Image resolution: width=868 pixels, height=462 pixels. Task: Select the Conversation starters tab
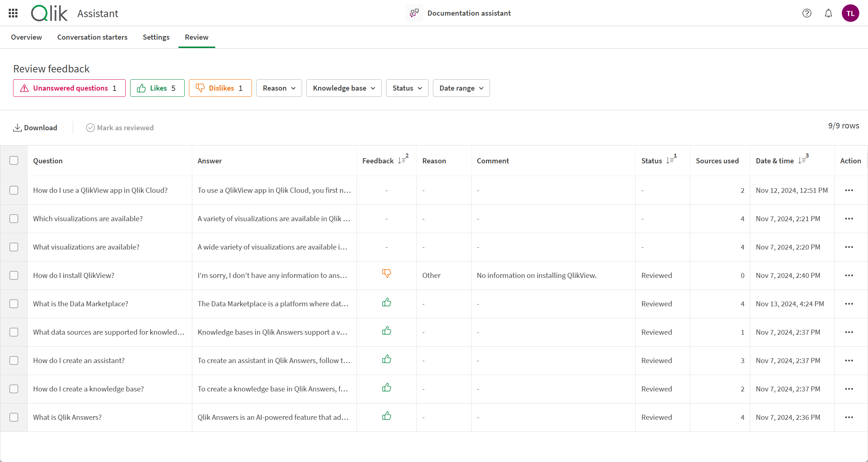92,37
